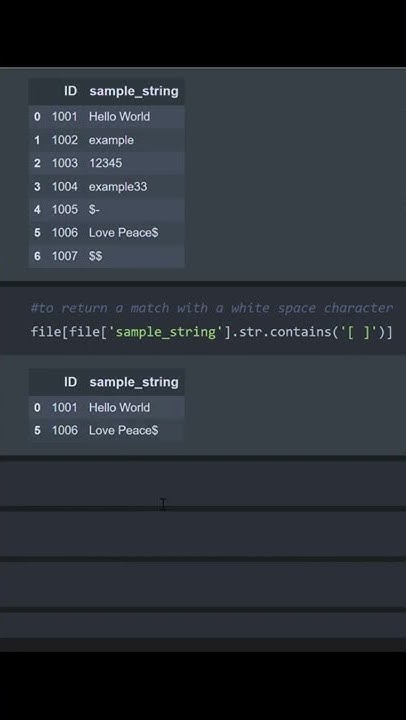Screen dimensions: 406x720
Task: Select 'Hello World' in the filtered result table
Action: click(119, 407)
